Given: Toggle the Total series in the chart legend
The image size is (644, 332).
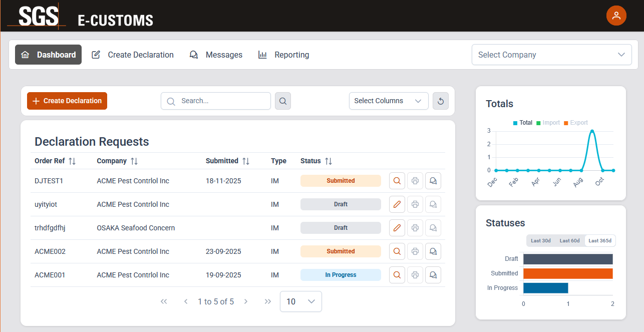Looking at the screenshot, I should coord(523,123).
